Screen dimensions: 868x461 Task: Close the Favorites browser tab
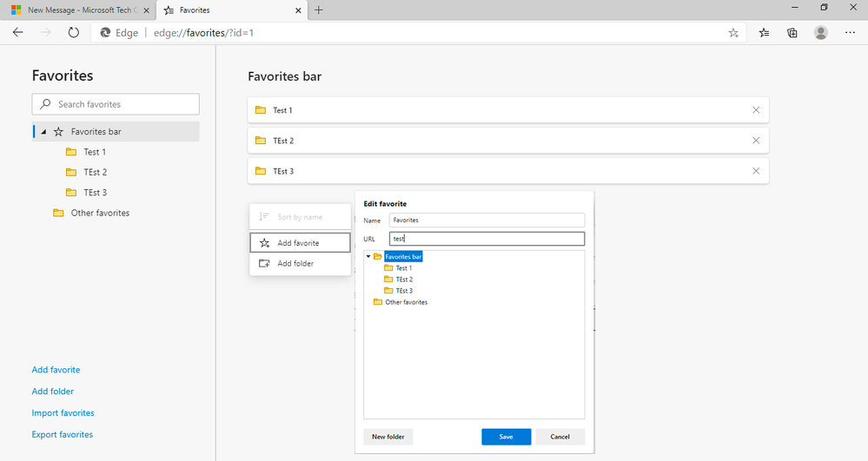[298, 10]
